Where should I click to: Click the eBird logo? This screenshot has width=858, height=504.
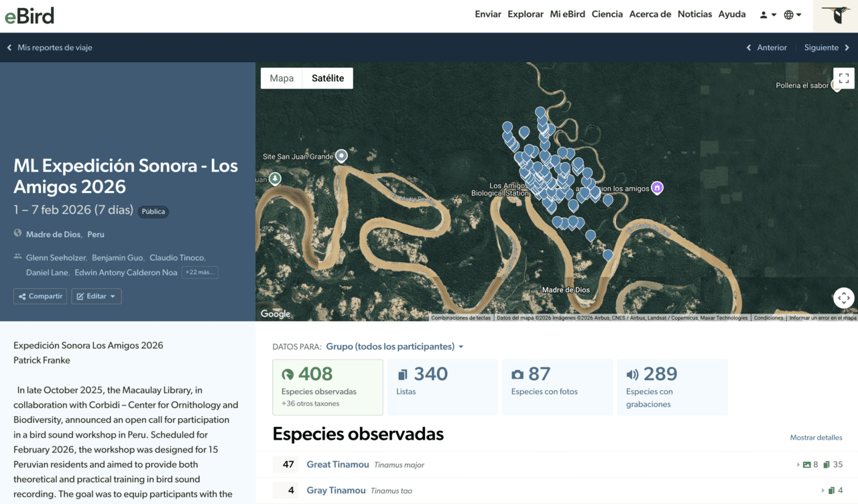[x=29, y=15]
